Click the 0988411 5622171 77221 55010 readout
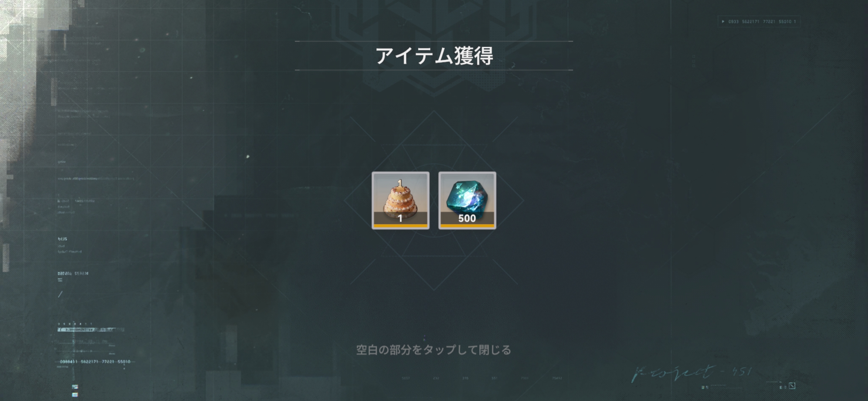This screenshot has height=401, width=868. click(x=95, y=362)
